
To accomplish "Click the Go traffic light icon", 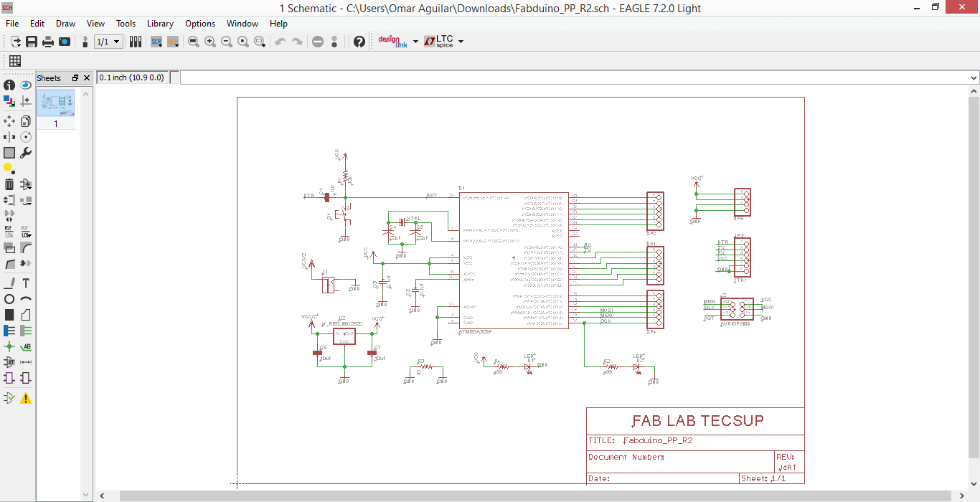I will click(334, 42).
